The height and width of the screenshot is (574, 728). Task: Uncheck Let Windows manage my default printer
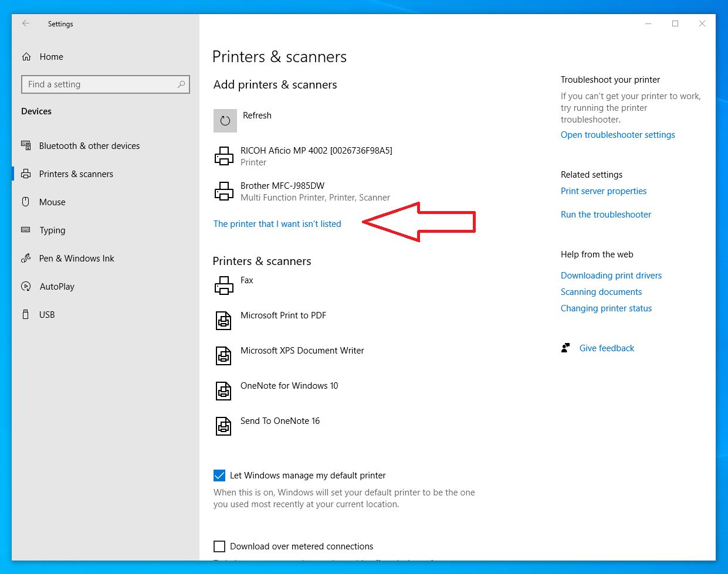[x=219, y=475]
